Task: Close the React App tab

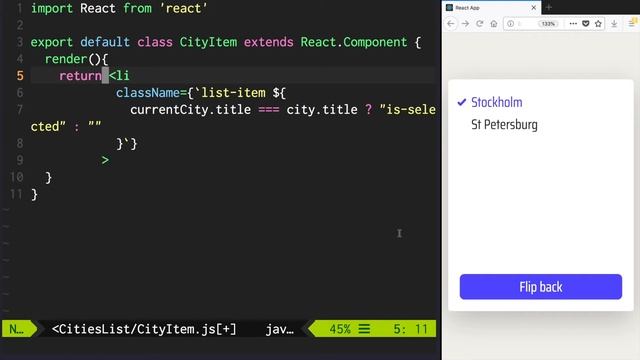Action: tap(533, 8)
